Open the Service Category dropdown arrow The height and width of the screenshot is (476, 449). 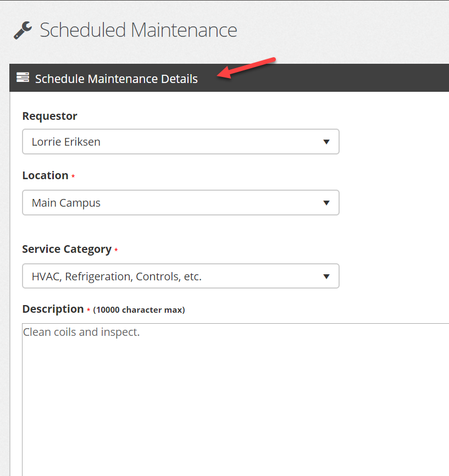point(326,276)
